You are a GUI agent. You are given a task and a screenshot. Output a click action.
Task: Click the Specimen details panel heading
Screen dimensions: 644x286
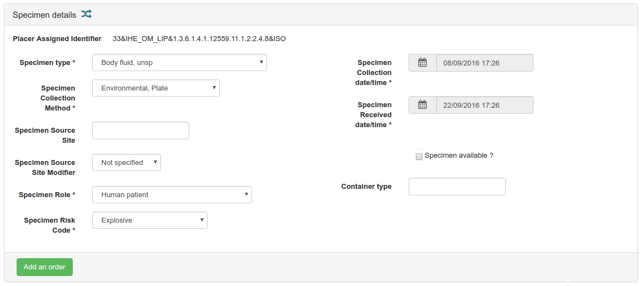44,15
